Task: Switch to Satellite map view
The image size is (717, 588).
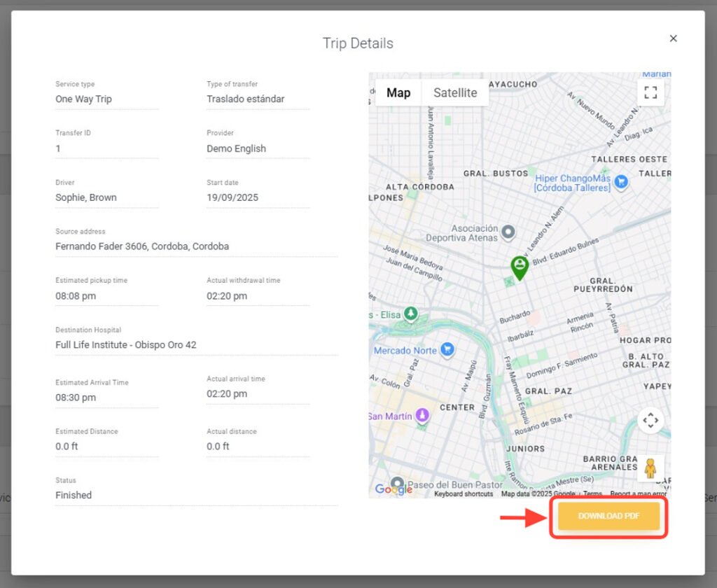Action: pyautogui.click(x=455, y=92)
